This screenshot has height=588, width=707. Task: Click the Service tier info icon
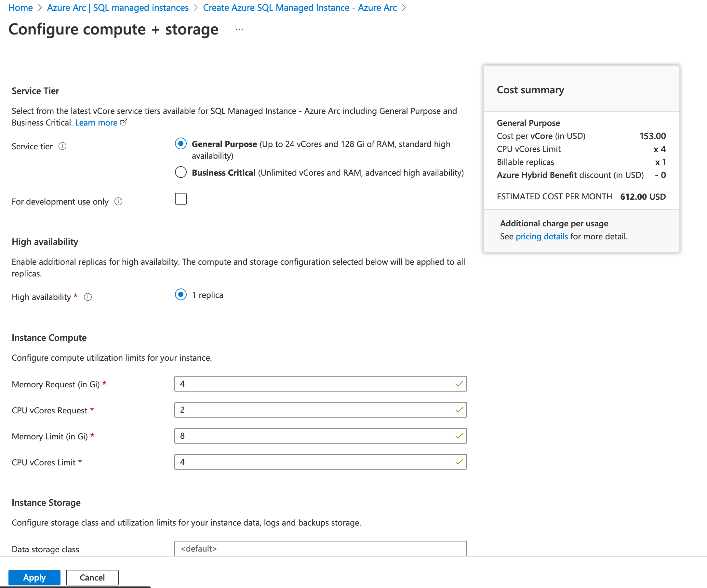[x=62, y=146]
